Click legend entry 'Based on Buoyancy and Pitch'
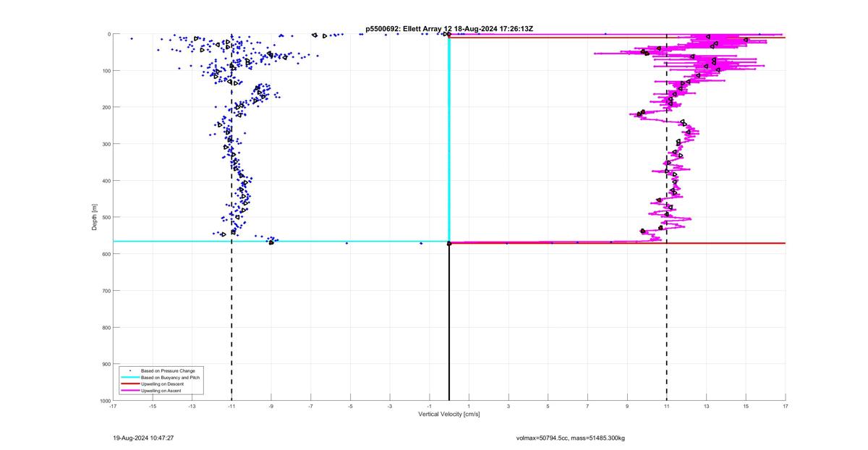The height and width of the screenshot is (450, 868). pos(171,378)
